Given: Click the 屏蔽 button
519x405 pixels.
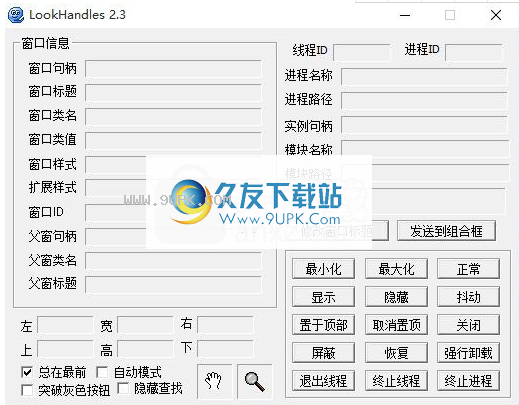Looking at the screenshot, I should [323, 353].
